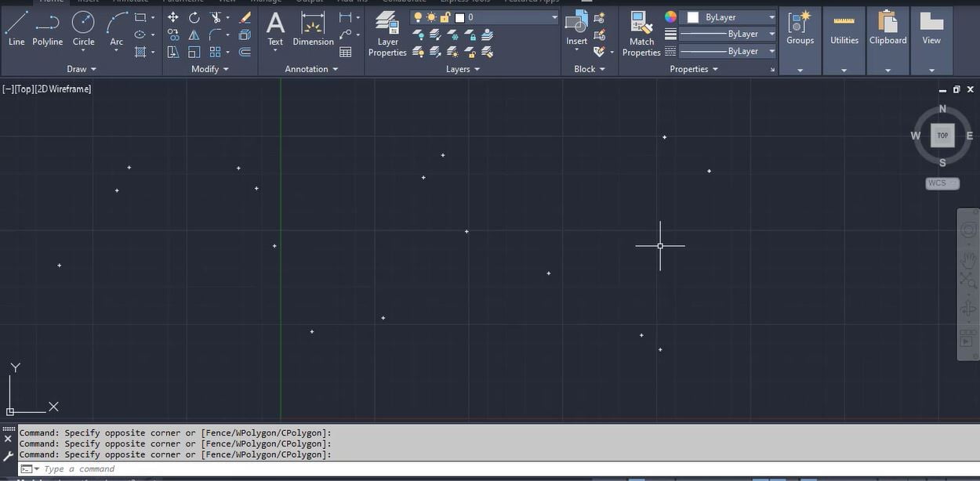This screenshot has width=980, height=481.
Task: Activate the Offset tool icon
Action: coord(245,52)
